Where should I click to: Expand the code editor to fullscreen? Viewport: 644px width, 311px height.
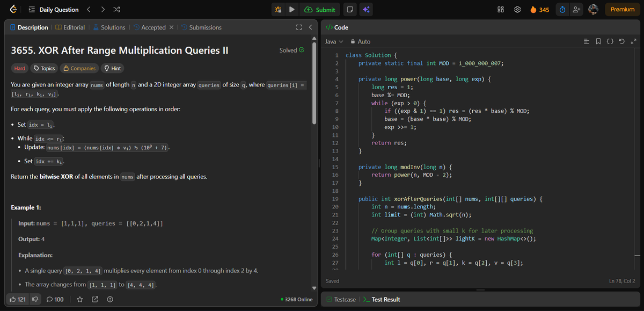click(x=633, y=41)
